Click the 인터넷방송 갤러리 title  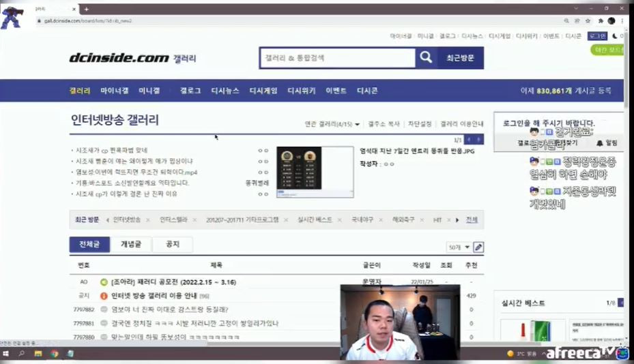point(115,120)
